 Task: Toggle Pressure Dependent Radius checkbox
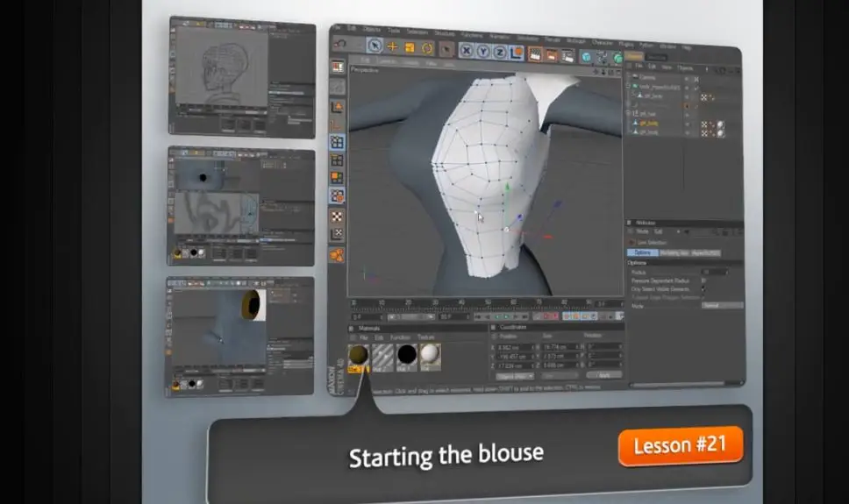click(x=703, y=280)
